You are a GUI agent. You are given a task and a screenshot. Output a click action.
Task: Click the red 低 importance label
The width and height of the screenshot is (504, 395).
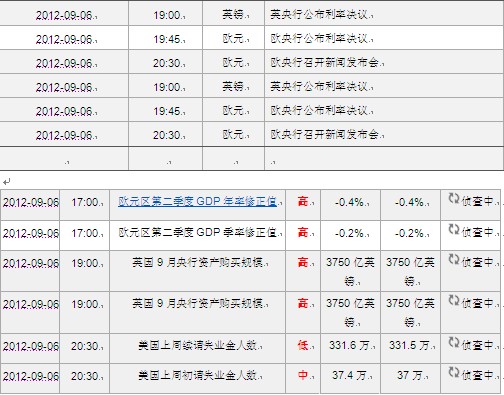pos(303,345)
